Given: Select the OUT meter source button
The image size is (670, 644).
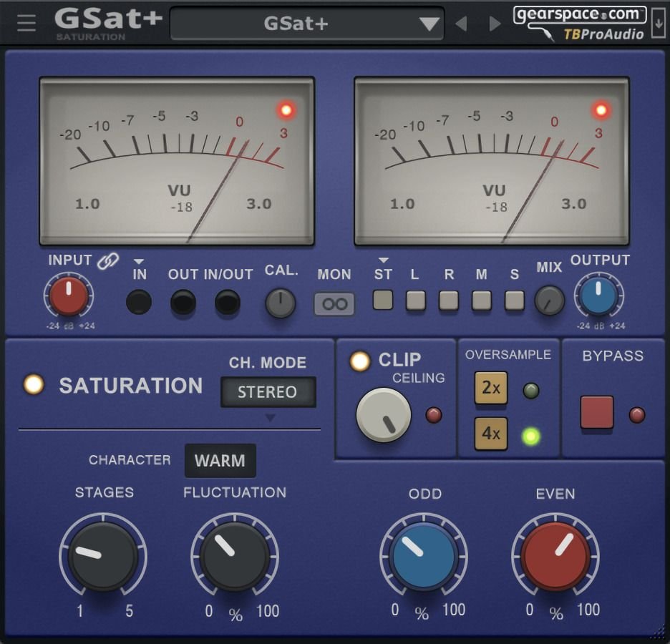Looking at the screenshot, I should (x=183, y=302).
